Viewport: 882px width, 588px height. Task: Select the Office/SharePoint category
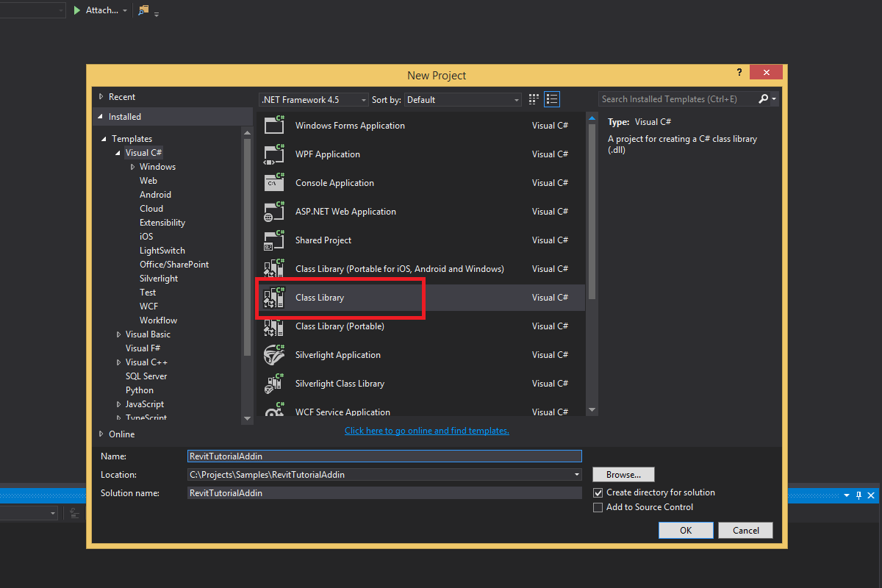coord(174,265)
